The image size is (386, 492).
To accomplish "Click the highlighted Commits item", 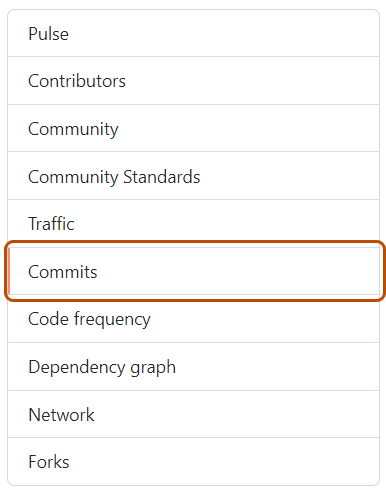I will coord(193,271).
